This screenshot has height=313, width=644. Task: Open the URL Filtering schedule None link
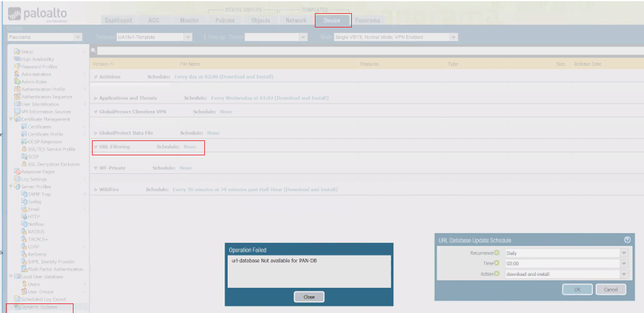click(190, 146)
